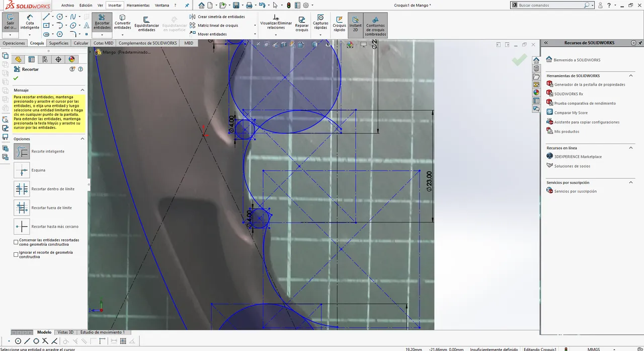This screenshot has width=644, height=351.
Task: Click Salir del croquis button
Action: [10, 22]
